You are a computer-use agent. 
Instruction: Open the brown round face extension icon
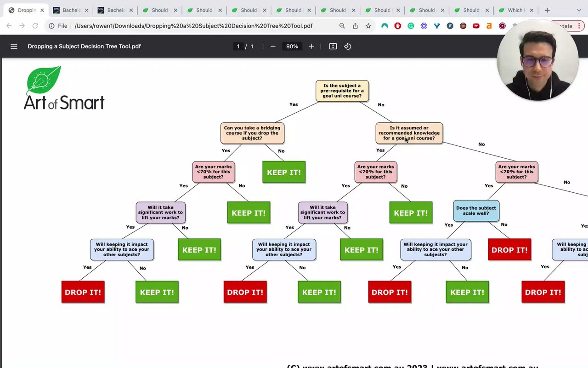[463, 26]
